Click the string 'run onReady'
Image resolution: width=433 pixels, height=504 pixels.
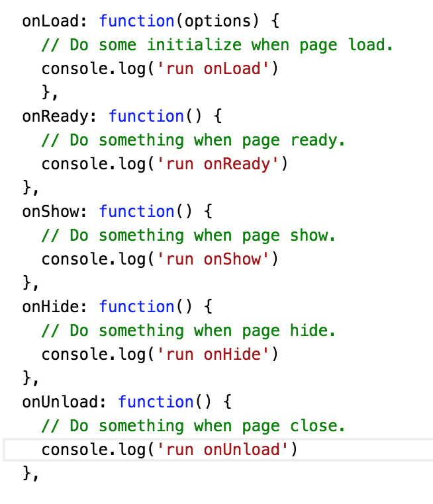tap(217, 164)
